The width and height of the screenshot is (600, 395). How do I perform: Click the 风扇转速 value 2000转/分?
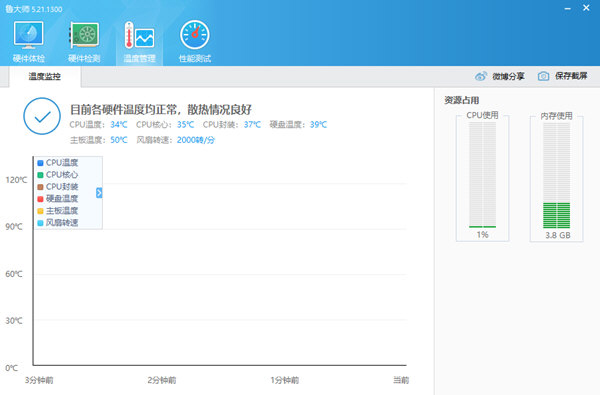196,140
